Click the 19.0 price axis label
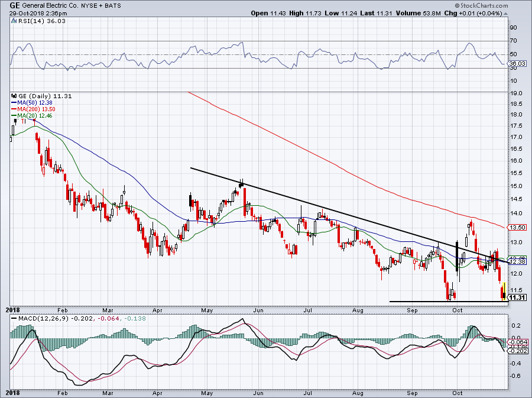Viewport: 532px width, 398px height. (515, 93)
